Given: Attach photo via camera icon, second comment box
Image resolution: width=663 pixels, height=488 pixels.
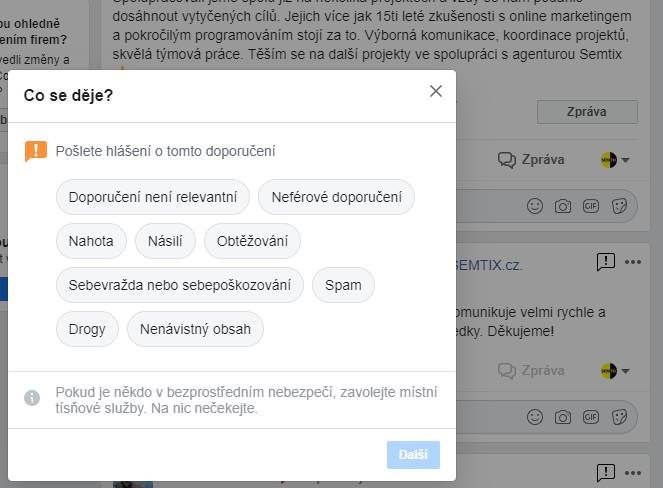Looking at the screenshot, I should pyautogui.click(x=563, y=417).
